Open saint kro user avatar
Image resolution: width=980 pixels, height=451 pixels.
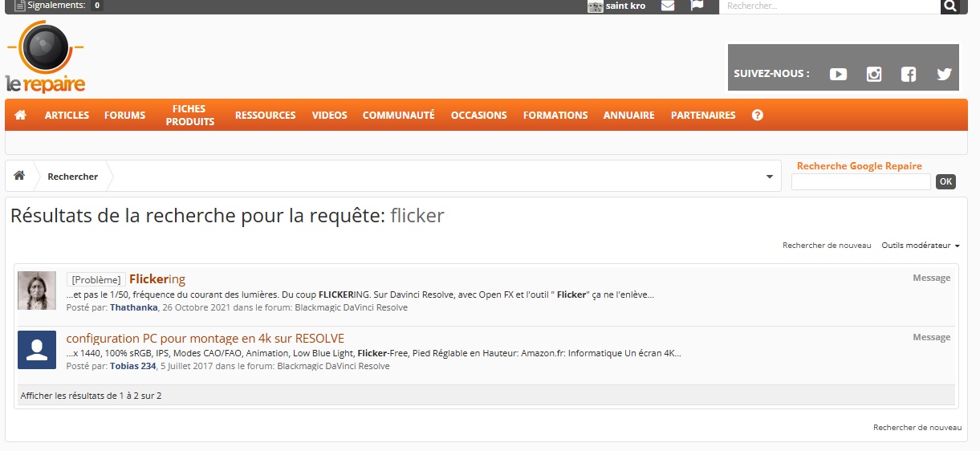pos(596,6)
